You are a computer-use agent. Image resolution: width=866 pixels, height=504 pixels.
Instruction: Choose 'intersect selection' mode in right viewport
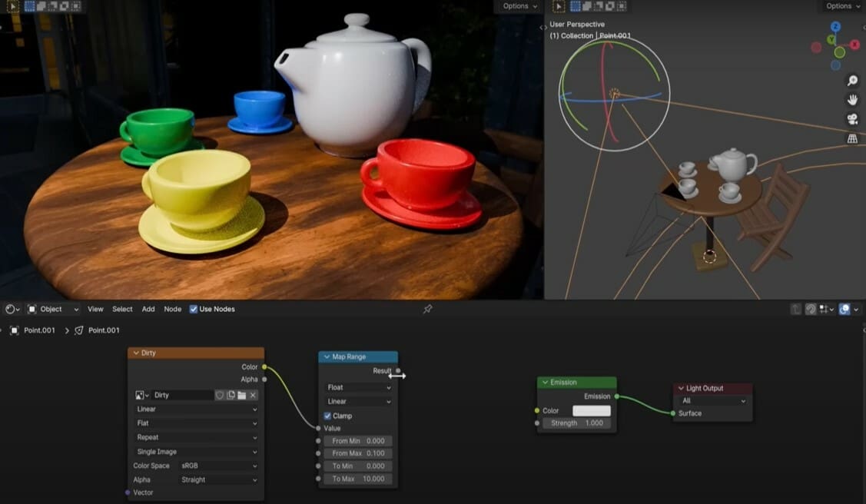point(622,6)
